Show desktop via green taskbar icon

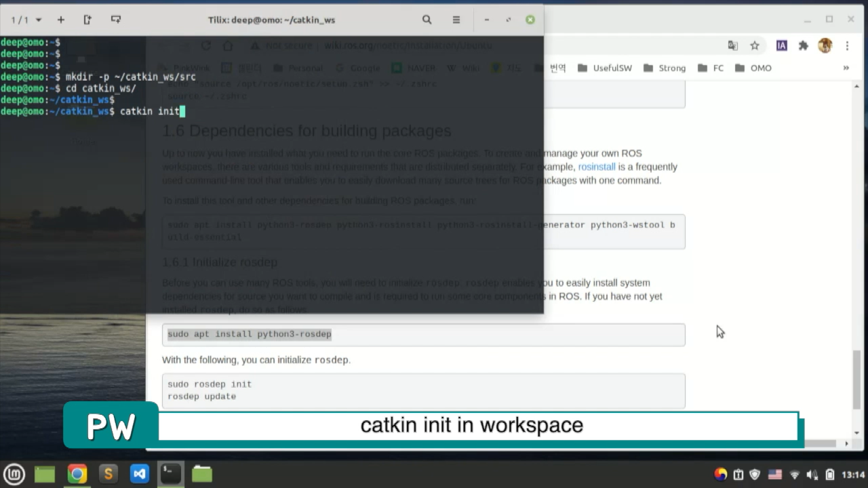[45, 474]
